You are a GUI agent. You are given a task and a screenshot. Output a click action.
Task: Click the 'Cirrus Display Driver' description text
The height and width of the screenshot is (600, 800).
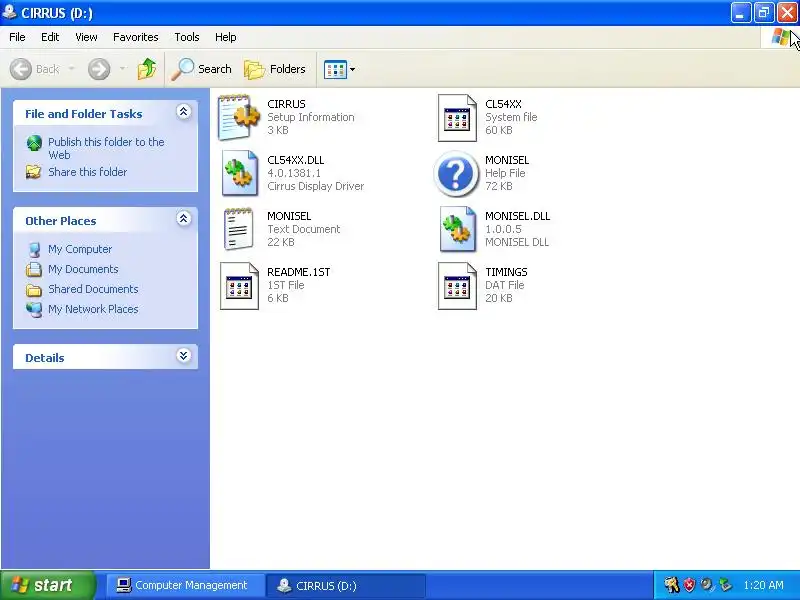coord(315,186)
